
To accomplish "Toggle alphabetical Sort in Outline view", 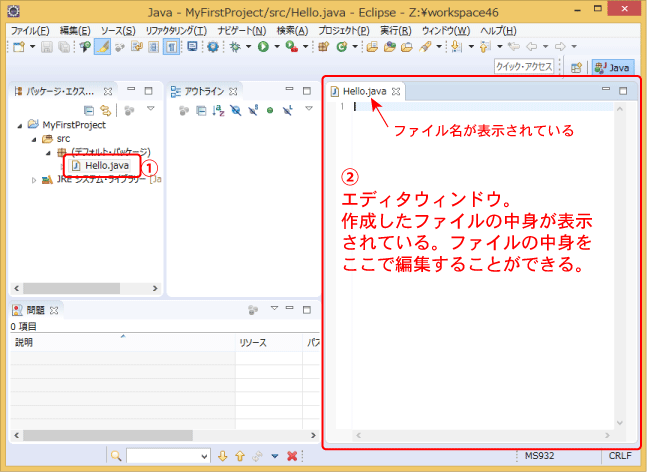I will point(218,110).
